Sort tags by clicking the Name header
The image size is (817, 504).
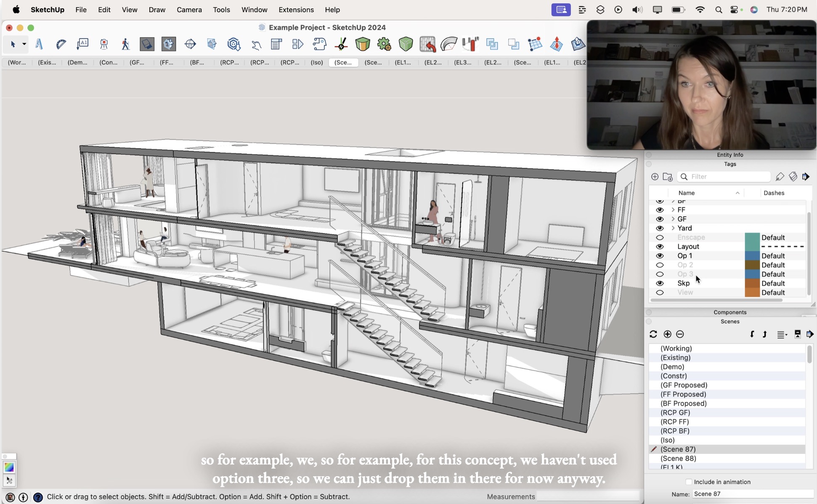click(686, 193)
